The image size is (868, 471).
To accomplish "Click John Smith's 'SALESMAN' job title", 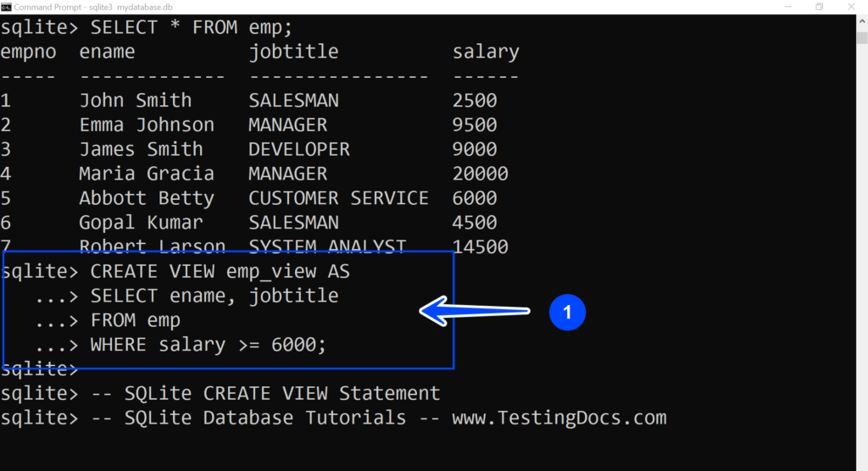I will click(x=293, y=101).
